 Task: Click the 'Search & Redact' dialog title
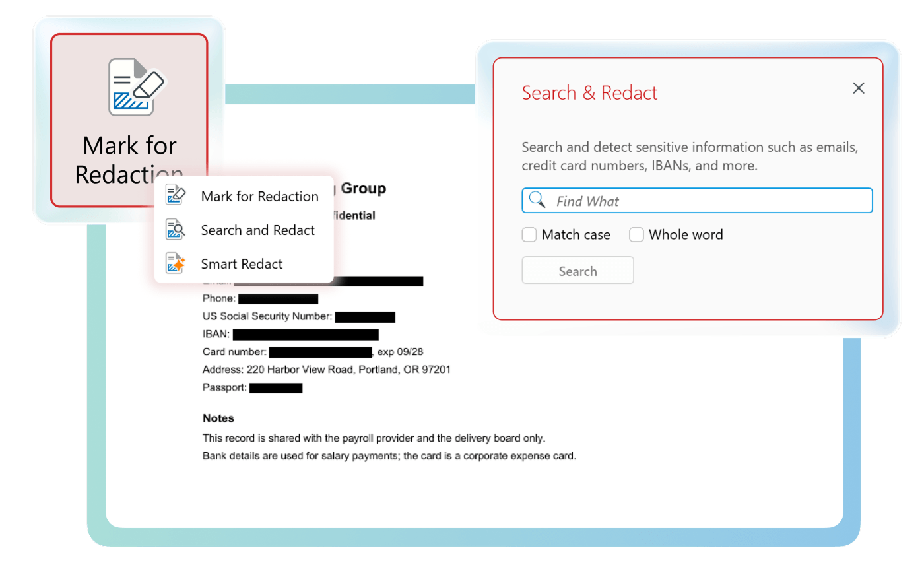point(589,93)
